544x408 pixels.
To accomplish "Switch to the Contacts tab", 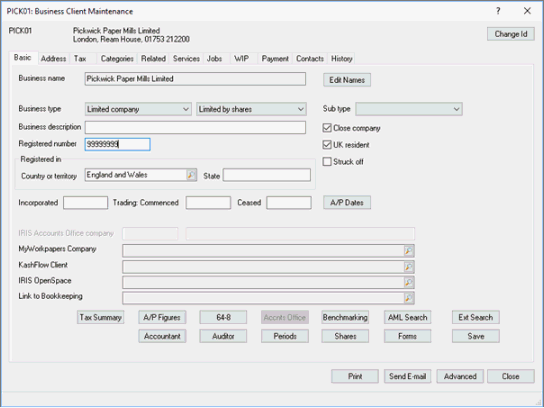I will (310, 59).
